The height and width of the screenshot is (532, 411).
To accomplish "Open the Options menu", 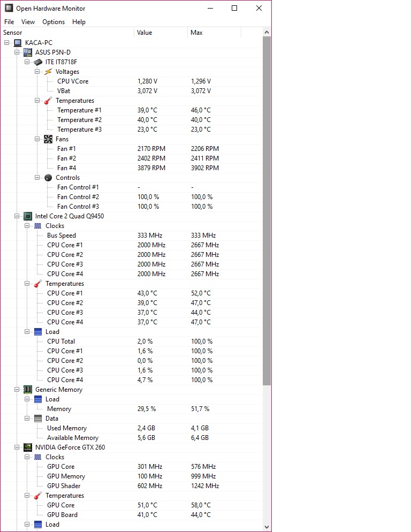I will click(54, 22).
